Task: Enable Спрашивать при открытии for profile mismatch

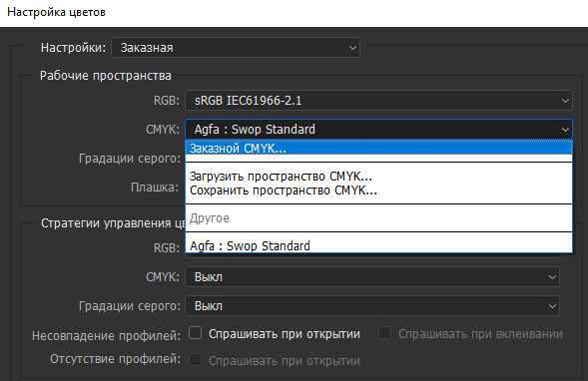Action: click(196, 333)
